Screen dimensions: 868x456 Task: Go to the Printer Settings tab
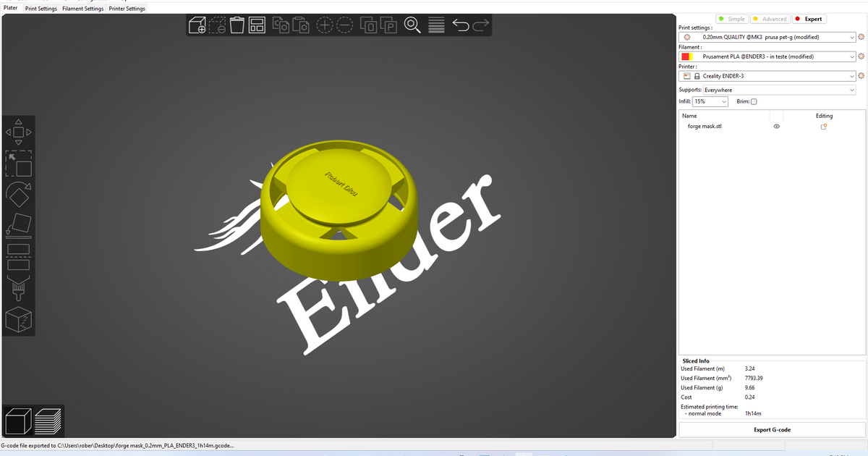tap(127, 9)
